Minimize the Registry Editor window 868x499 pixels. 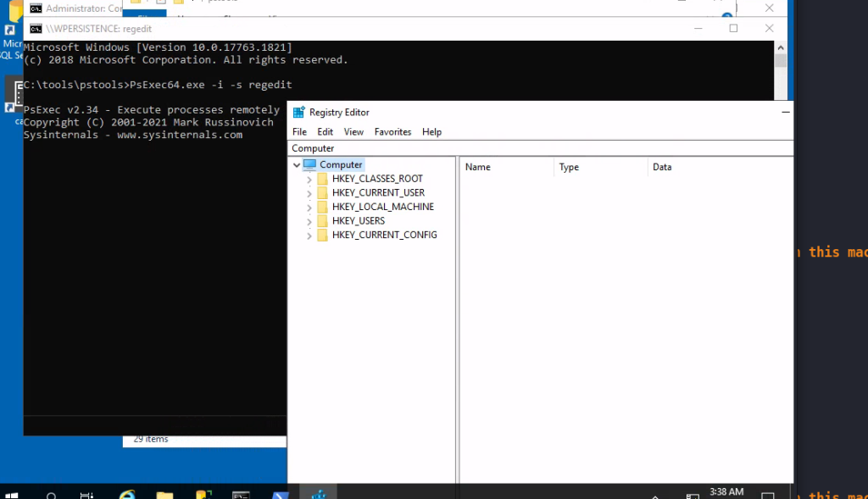coord(786,113)
